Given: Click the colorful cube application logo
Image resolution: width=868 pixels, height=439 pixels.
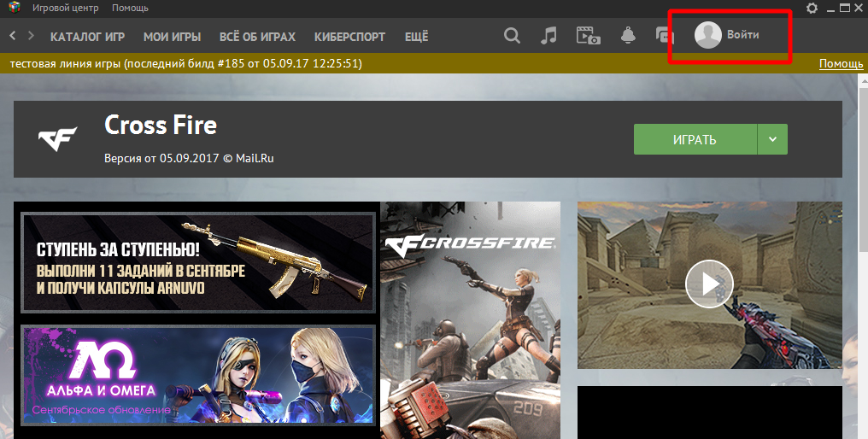Looking at the screenshot, I should pyautogui.click(x=14, y=8).
